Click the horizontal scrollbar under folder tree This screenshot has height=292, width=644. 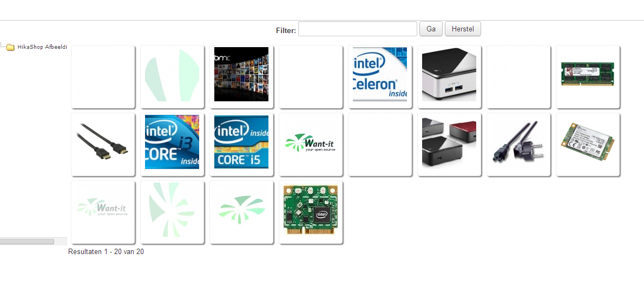[x=27, y=242]
